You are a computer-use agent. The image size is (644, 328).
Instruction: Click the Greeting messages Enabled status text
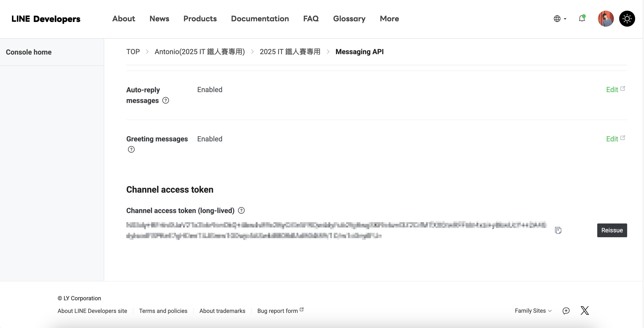point(210,139)
